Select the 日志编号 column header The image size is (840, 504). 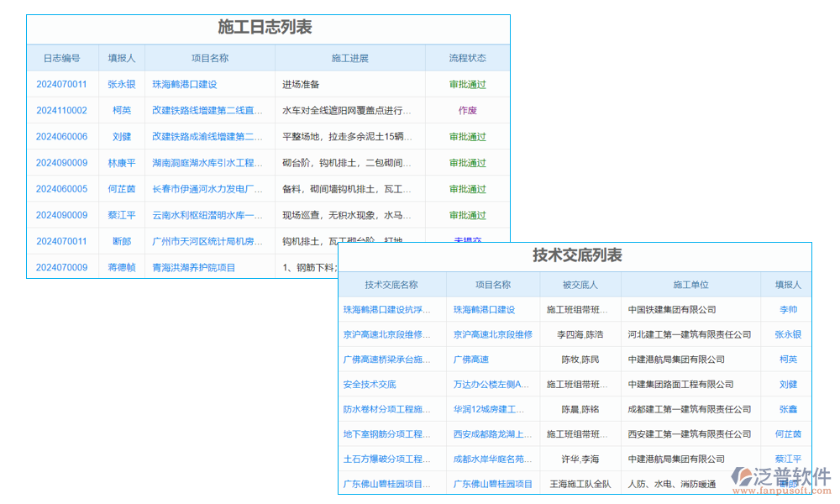pyautogui.click(x=60, y=57)
